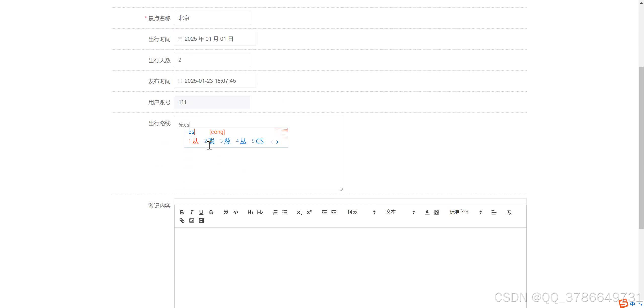The width and height of the screenshot is (644, 308).
Task: Open the text color picker
Action: (x=427, y=212)
